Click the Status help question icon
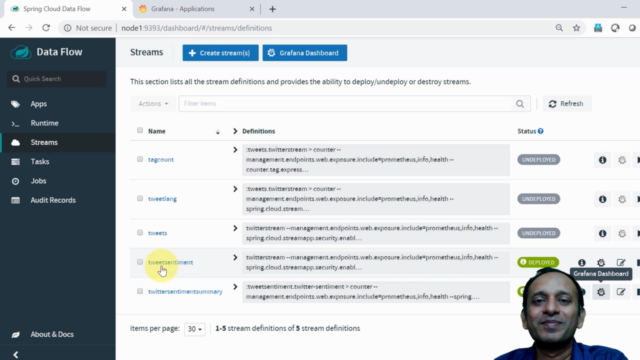 click(x=540, y=131)
